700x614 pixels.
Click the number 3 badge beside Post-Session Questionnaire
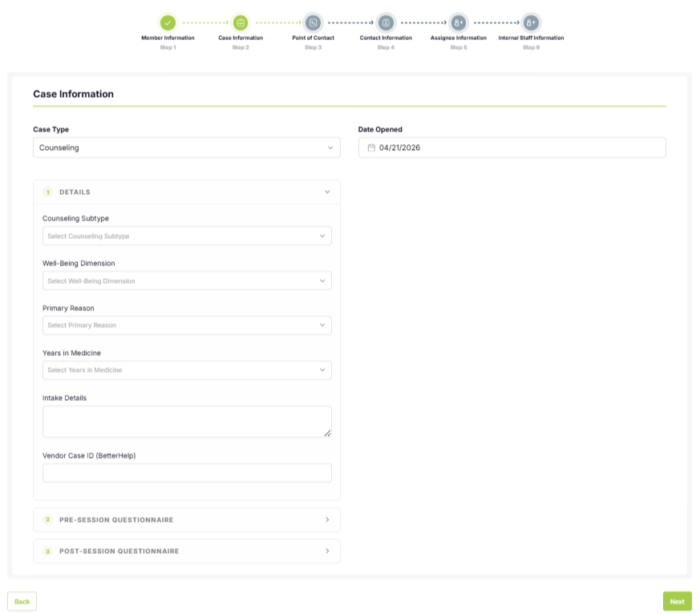click(48, 551)
